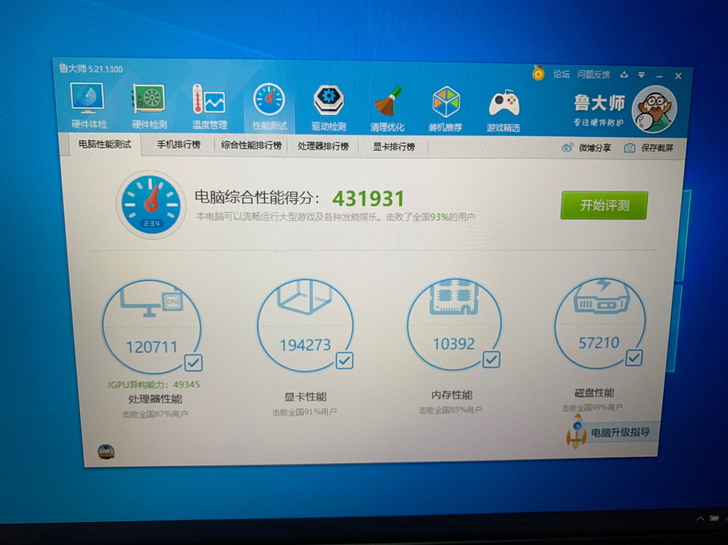Viewport: 728px width, 545px height.
Task: Click the speedometer gauge score icon
Action: click(151, 203)
